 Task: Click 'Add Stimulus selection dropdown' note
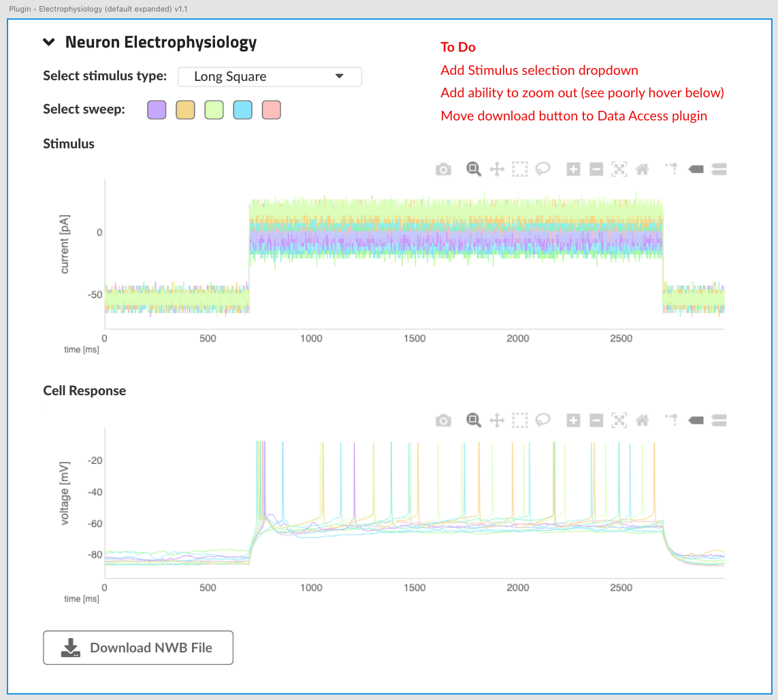539,70
